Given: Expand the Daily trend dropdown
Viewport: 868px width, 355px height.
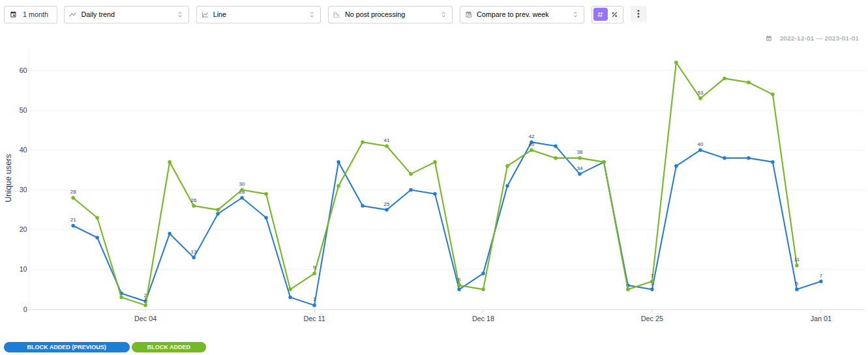Looking at the screenshot, I should click(x=126, y=14).
